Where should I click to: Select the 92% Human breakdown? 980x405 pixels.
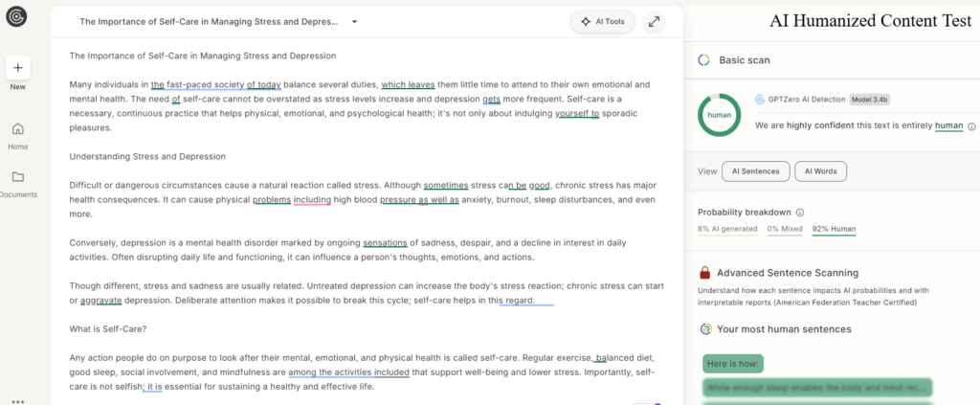tap(835, 230)
